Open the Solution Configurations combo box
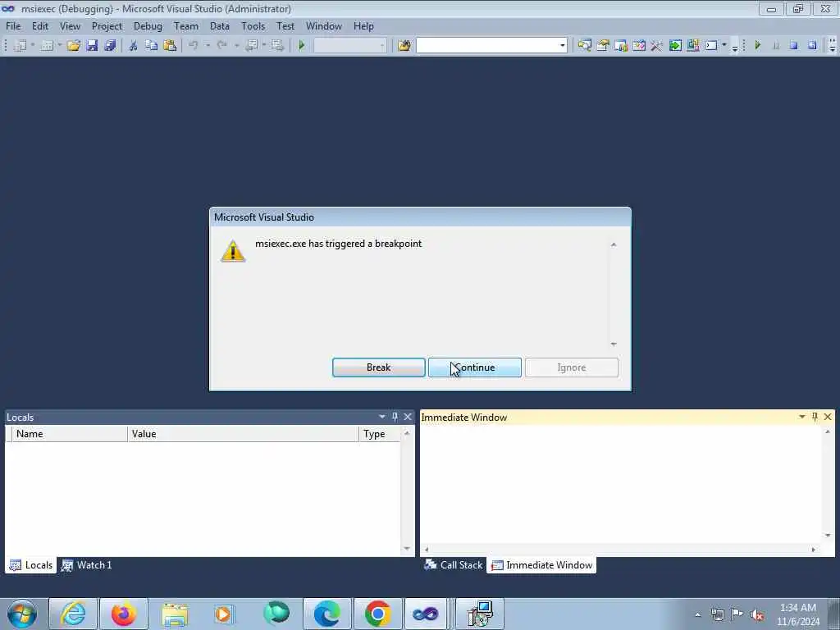 [349, 46]
